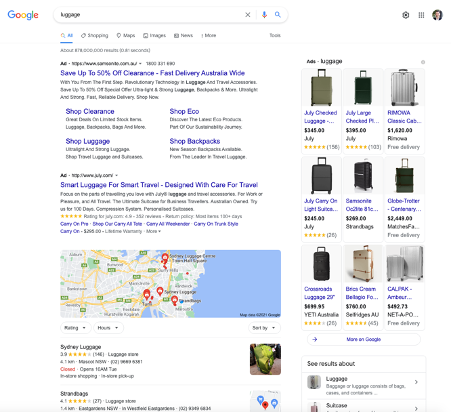Click the Strandbags pin on the map
The height and width of the screenshot is (412, 451).
175,301
